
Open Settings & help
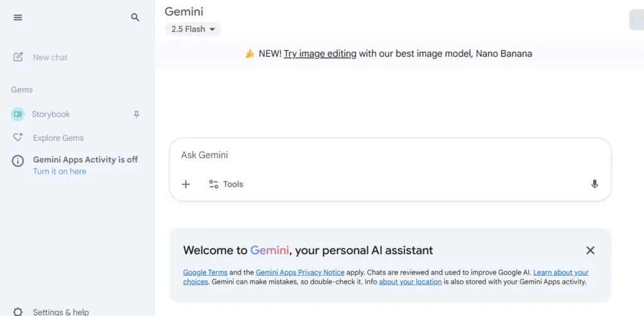click(61, 312)
